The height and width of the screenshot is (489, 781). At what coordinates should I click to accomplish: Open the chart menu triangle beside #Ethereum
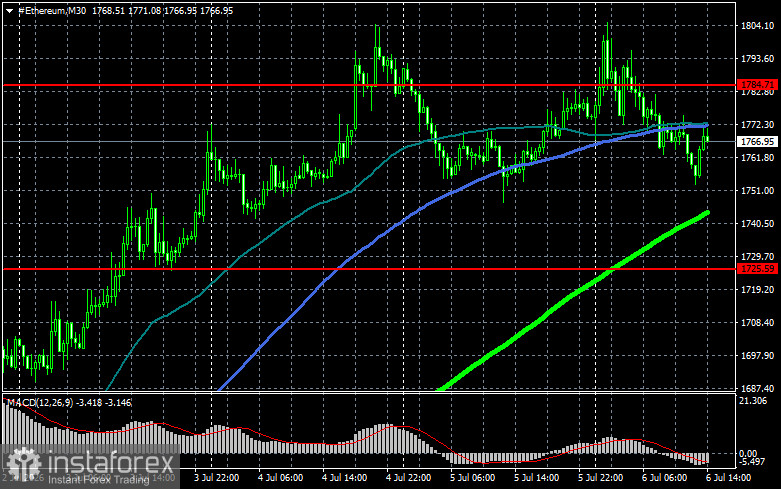(9, 11)
